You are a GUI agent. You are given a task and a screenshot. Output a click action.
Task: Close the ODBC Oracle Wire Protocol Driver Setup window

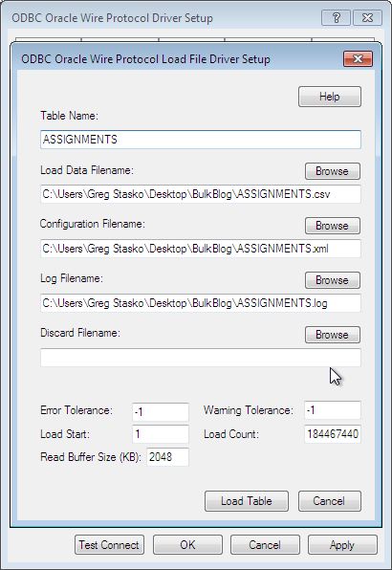point(368,18)
